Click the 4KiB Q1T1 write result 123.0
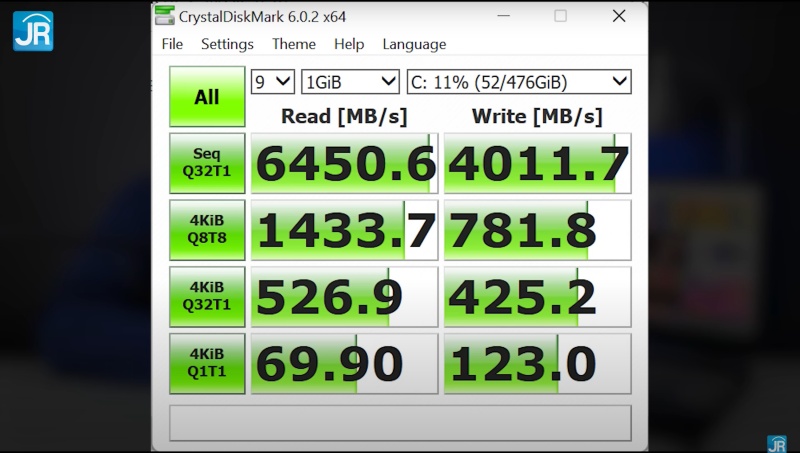The width and height of the screenshot is (800, 453). (537, 364)
